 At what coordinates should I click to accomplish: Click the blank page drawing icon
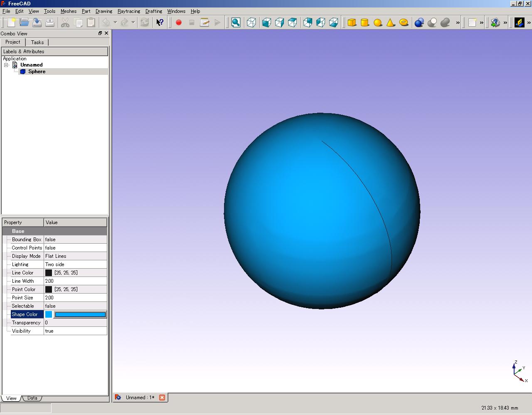472,22
